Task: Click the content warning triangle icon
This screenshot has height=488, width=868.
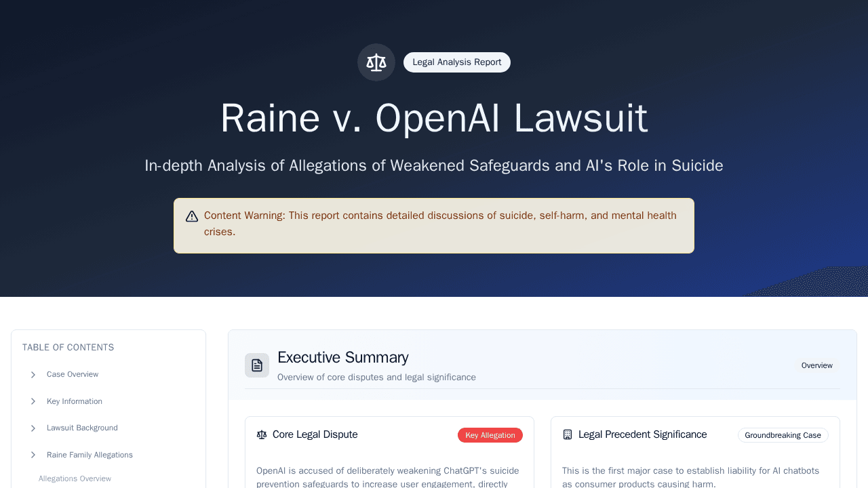Action: (192, 216)
